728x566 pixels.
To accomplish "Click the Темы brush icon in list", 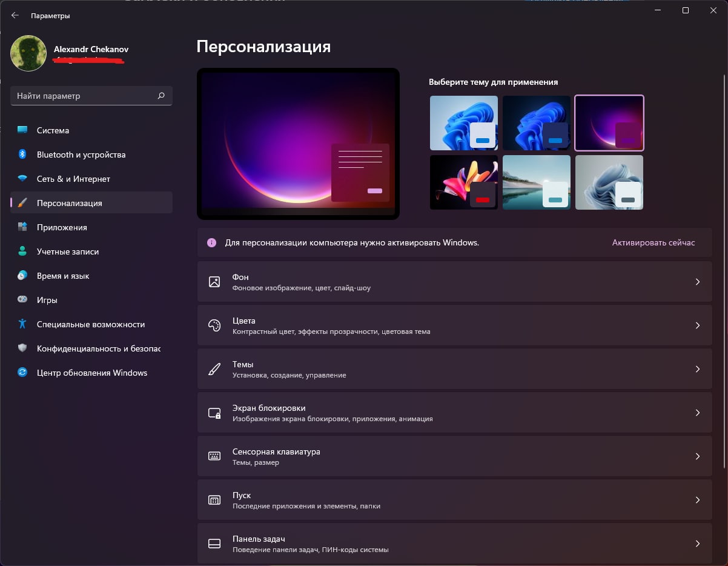I will tap(214, 369).
